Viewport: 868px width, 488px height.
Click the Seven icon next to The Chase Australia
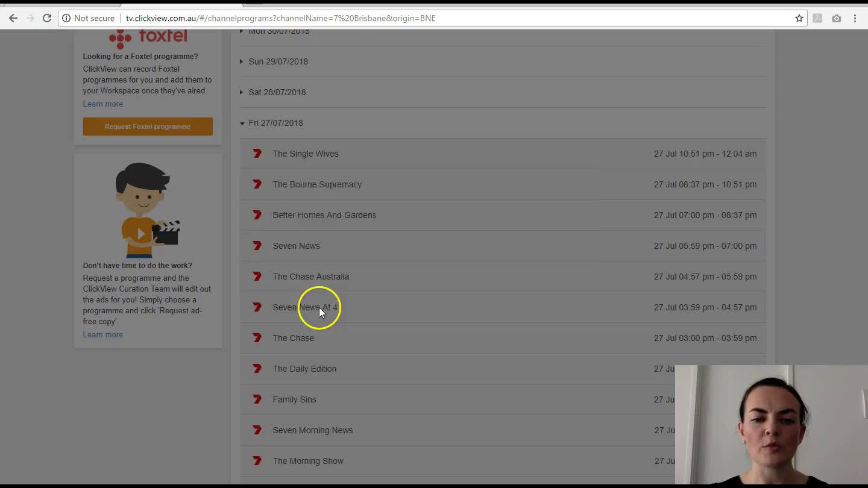click(257, 276)
